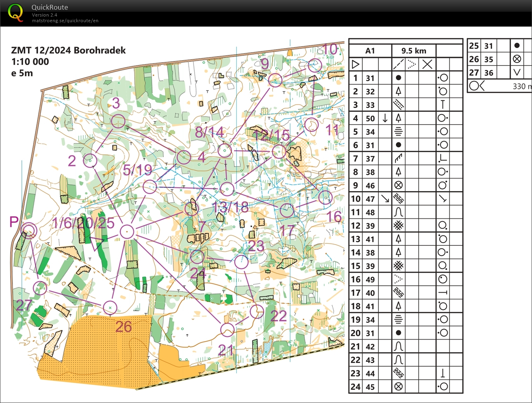Screen dimensions: 532x403
Task: Click the 8/14 control label on map
Action: point(209,132)
